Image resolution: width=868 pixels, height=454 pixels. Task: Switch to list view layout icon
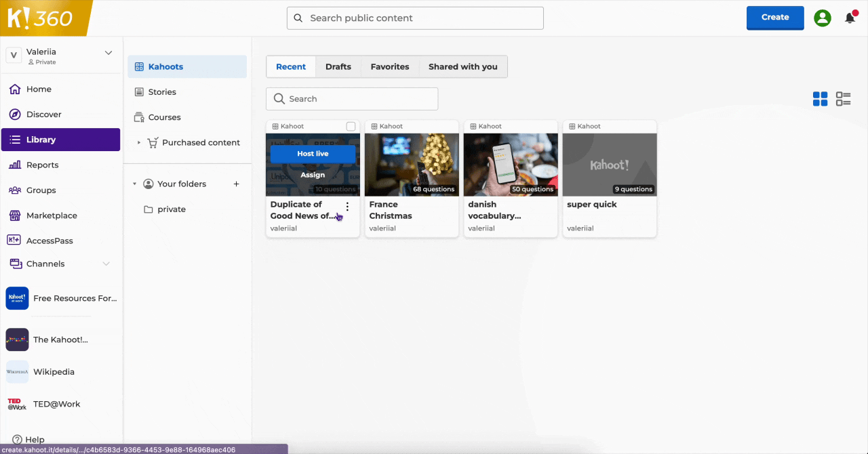coord(843,99)
